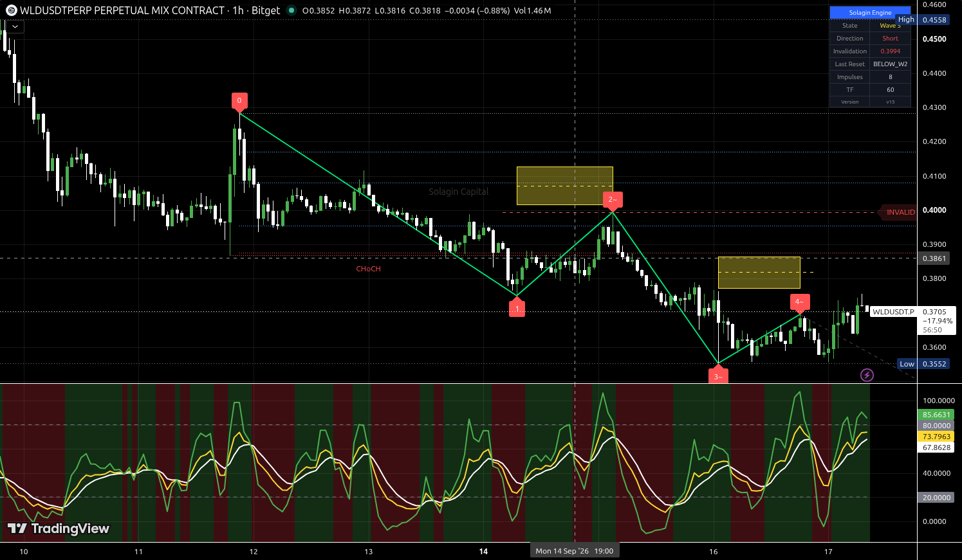Click the 80.0000 overbought level label

click(x=936, y=426)
